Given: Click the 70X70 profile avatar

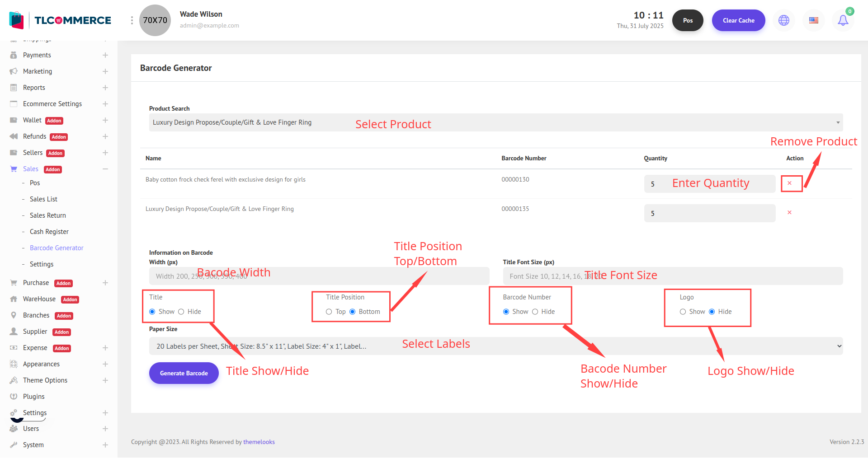Looking at the screenshot, I should pyautogui.click(x=155, y=20).
